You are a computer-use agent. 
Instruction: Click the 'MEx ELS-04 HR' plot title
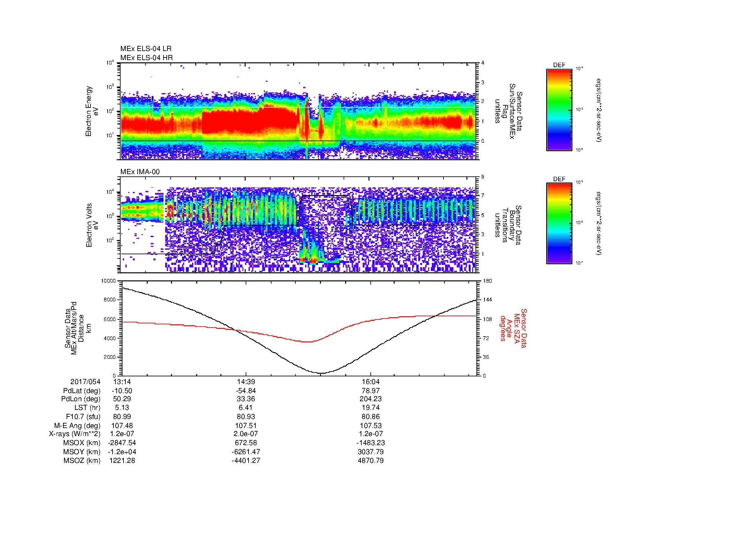[146, 58]
